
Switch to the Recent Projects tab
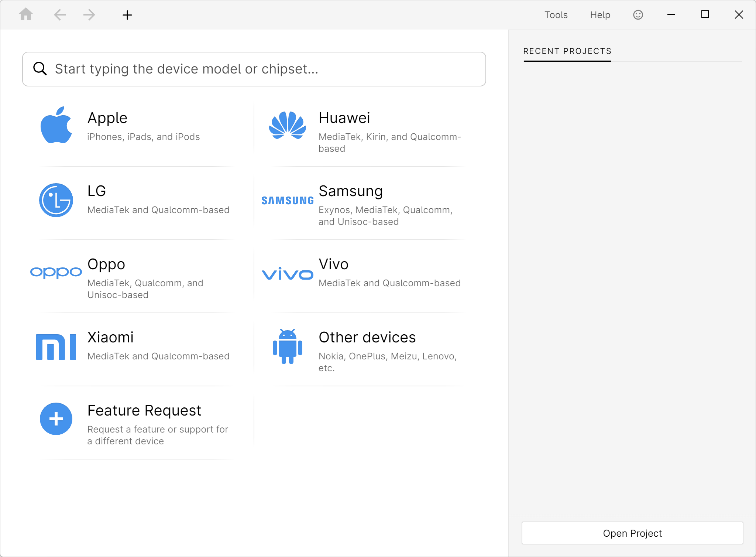pos(567,51)
